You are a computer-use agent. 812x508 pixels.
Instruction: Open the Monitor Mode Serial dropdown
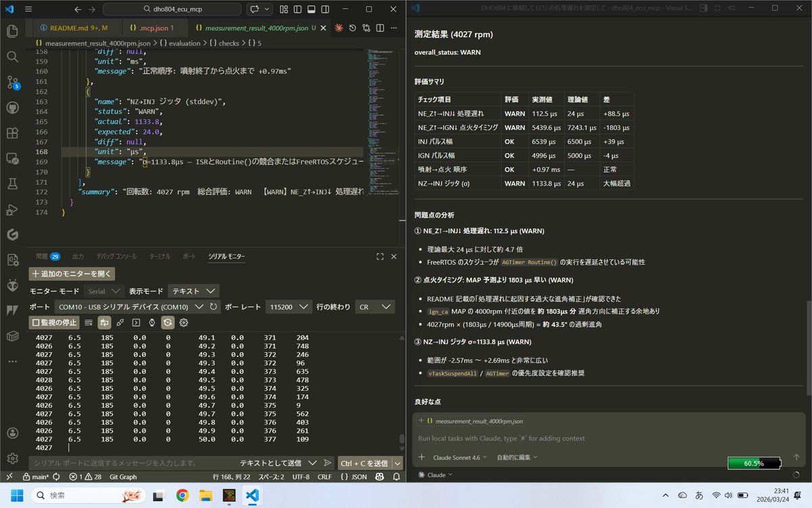point(105,291)
